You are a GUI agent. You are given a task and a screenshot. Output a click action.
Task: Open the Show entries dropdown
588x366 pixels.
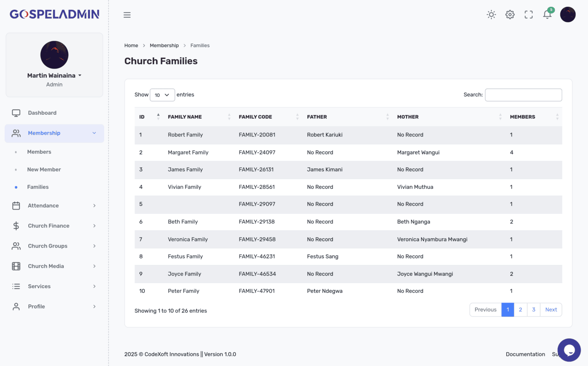[x=162, y=95]
